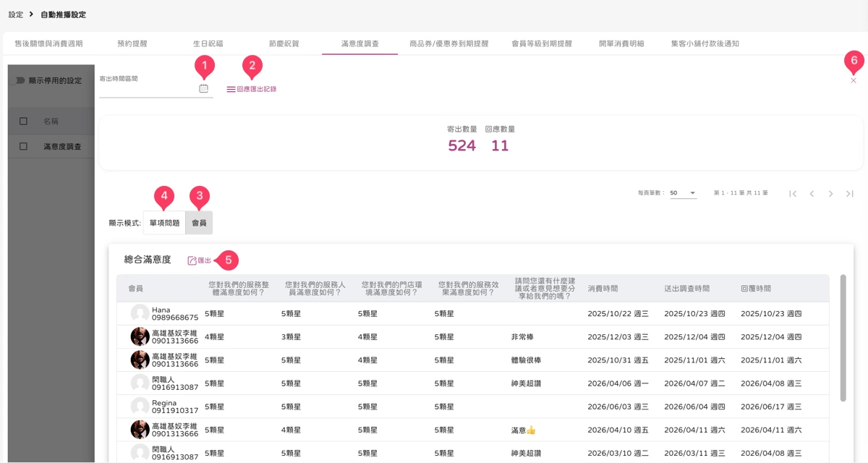Switch to the 預約提醒 tab
The image size is (868, 463).
pos(132,43)
